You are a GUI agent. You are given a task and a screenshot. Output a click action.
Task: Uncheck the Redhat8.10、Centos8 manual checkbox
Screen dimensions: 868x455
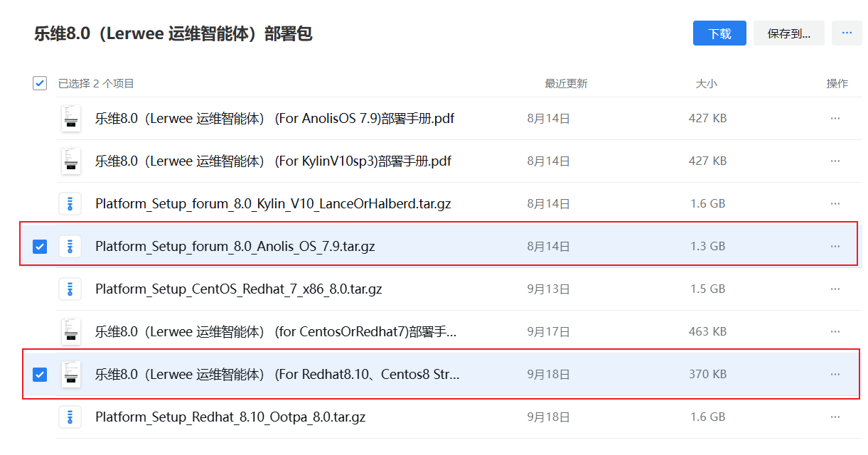(x=40, y=375)
